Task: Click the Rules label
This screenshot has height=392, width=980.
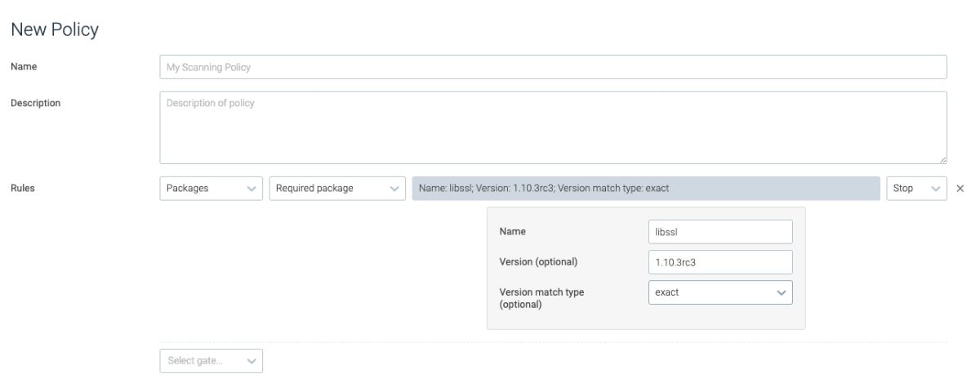Action: click(23, 189)
